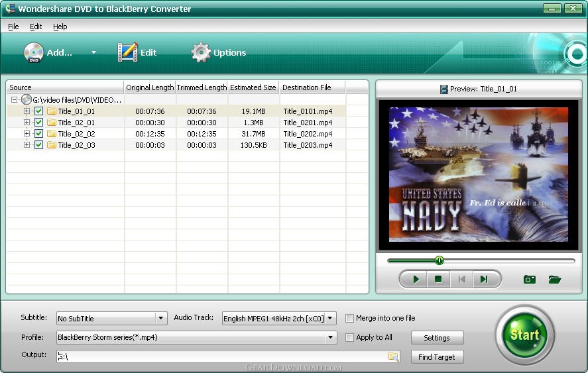The height and width of the screenshot is (373, 588).
Task: Open profile Settings button
Action: pos(437,338)
